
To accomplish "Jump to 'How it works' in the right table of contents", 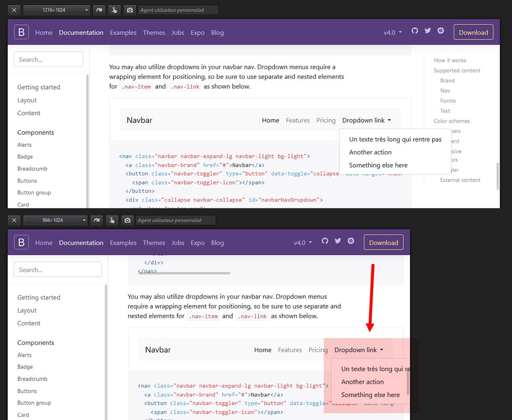I will (x=450, y=60).
